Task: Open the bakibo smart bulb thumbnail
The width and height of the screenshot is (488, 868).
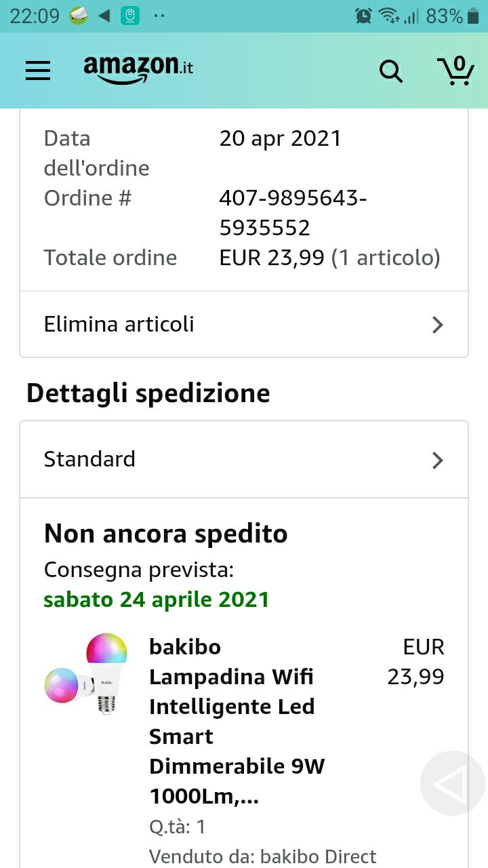Action: click(86, 674)
